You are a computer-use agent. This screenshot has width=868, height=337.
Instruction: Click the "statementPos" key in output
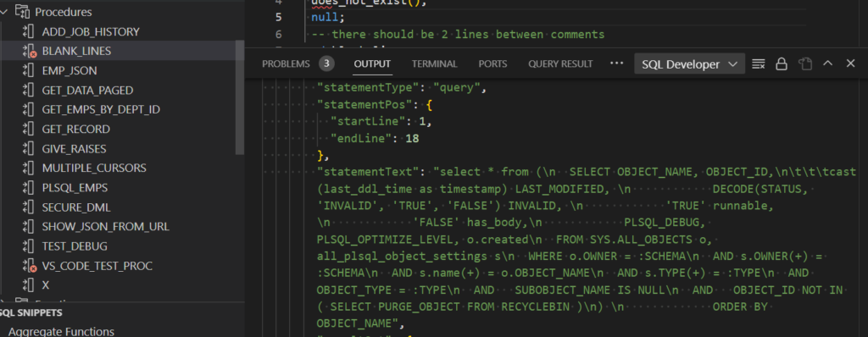[364, 104]
